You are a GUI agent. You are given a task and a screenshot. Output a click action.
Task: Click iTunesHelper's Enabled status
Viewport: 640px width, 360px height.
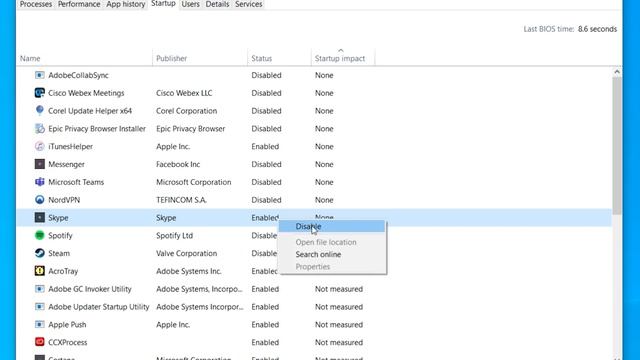click(x=265, y=146)
